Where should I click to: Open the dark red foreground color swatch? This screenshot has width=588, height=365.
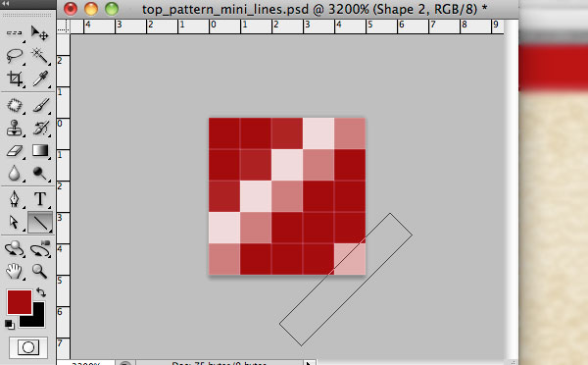tap(20, 301)
